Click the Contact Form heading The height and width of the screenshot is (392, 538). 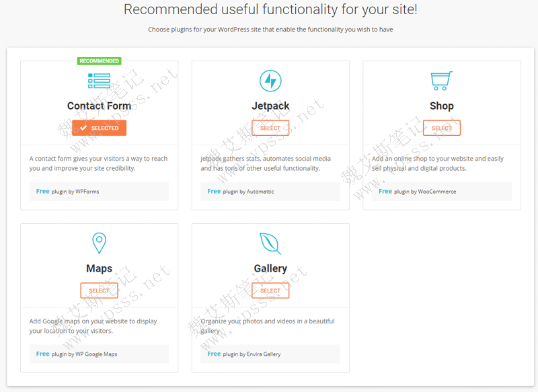click(x=99, y=106)
